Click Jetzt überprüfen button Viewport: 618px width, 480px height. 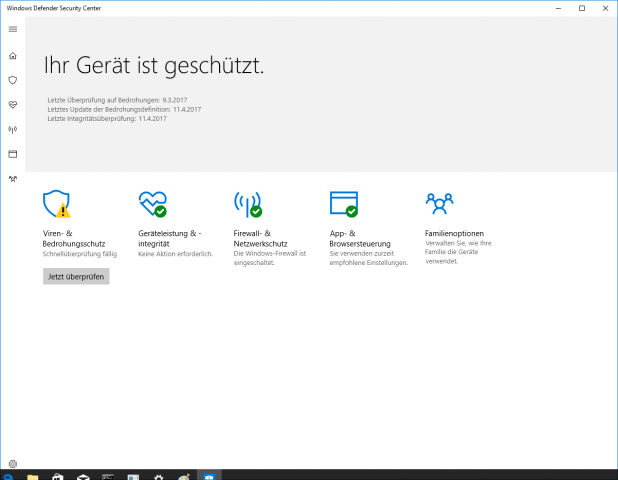pos(76,277)
